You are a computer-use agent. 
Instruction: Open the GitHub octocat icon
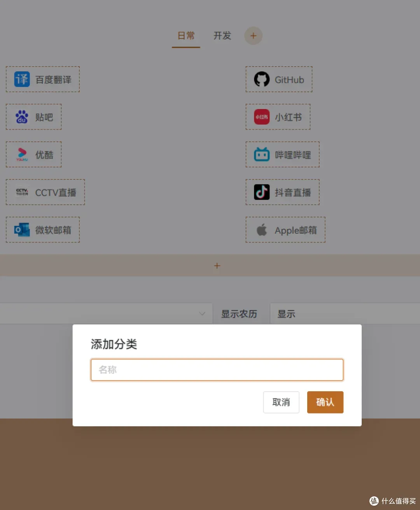point(262,79)
